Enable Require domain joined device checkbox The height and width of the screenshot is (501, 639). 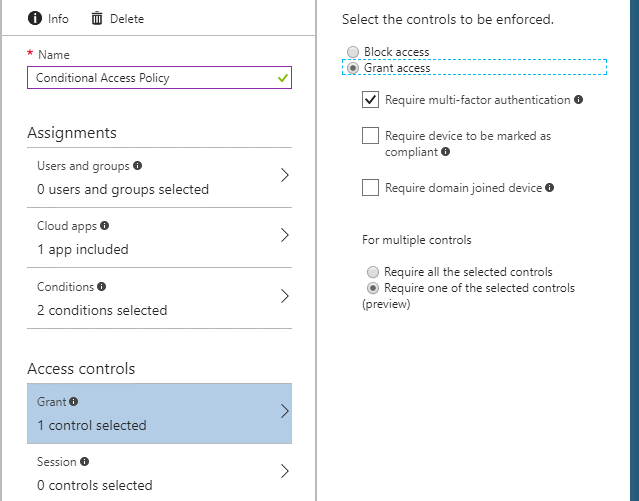pyautogui.click(x=371, y=187)
